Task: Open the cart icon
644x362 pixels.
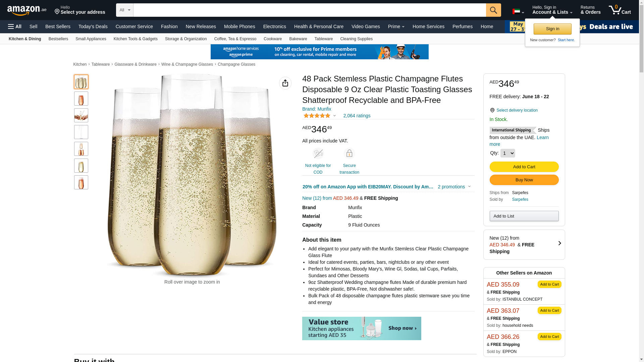Action: coord(620,10)
